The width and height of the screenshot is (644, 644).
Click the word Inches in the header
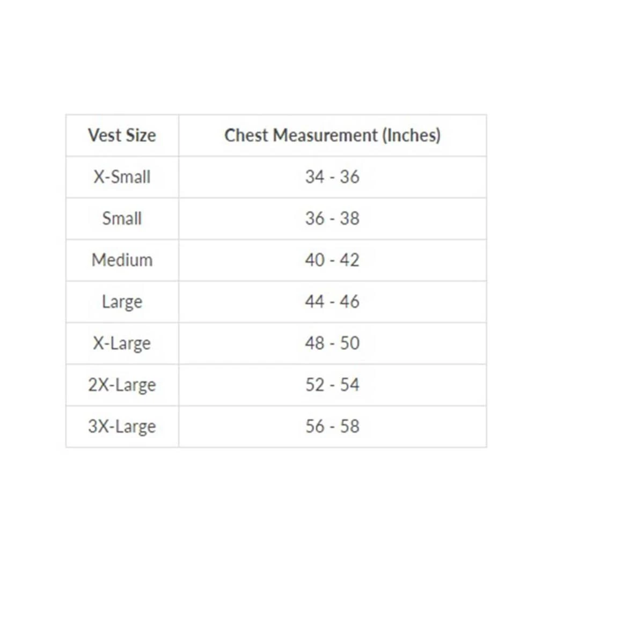pyautogui.click(x=411, y=135)
